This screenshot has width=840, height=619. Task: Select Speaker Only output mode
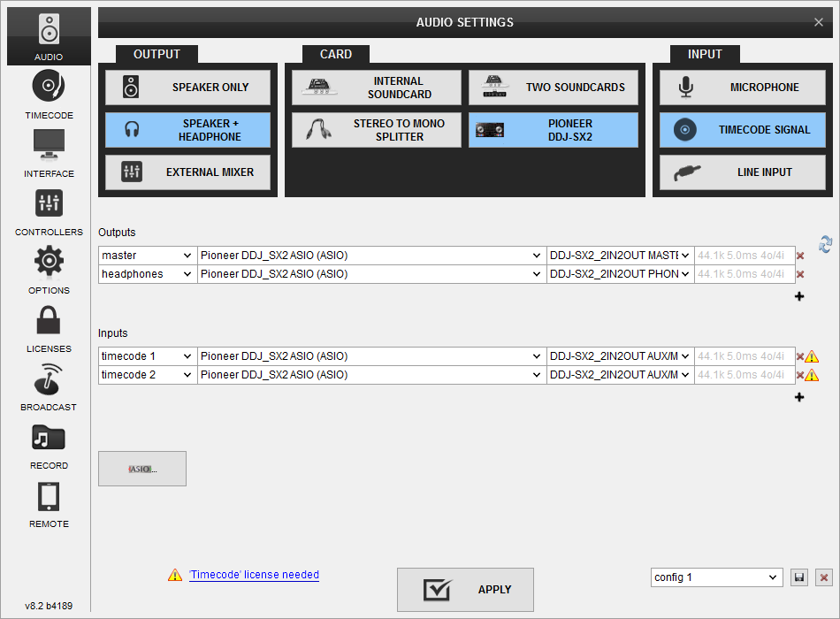coord(188,88)
